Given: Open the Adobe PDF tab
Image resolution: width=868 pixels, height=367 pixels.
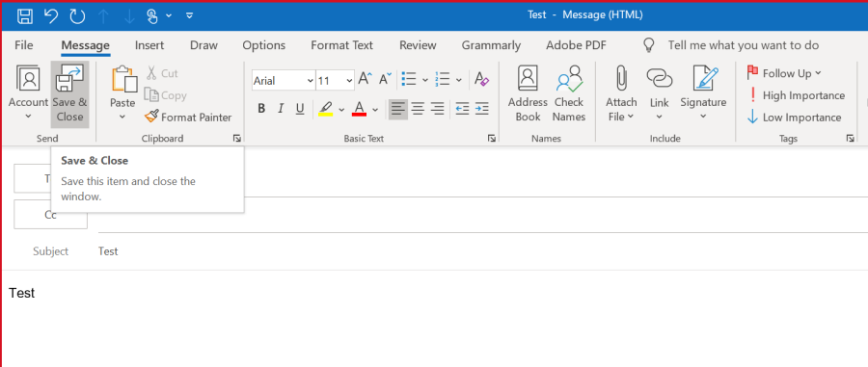Looking at the screenshot, I should [x=577, y=45].
